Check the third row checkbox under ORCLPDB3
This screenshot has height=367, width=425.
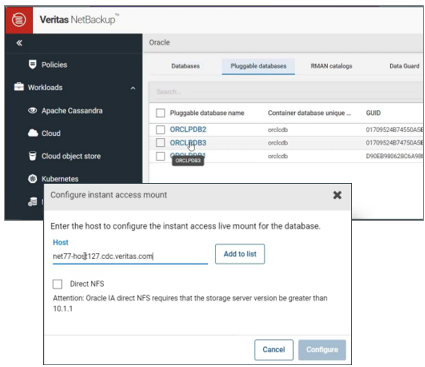click(x=160, y=156)
